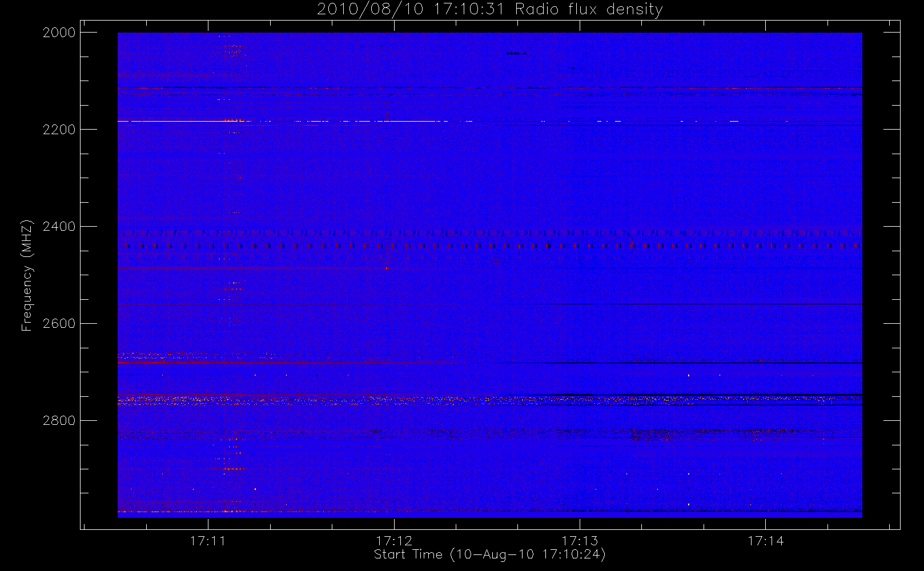Viewport: 924px width, 571px height.
Task: Click the 2200 frequency tick label
Action: 59,130
